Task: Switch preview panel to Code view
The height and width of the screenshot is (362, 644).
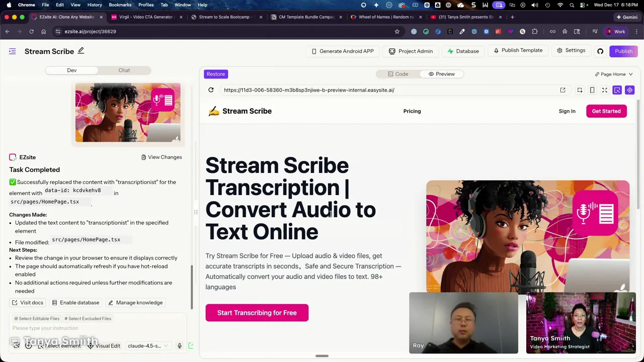Action: point(397,74)
